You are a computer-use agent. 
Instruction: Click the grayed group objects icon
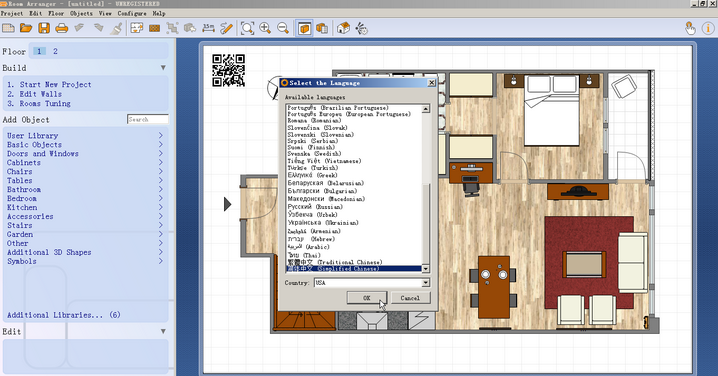tap(173, 28)
